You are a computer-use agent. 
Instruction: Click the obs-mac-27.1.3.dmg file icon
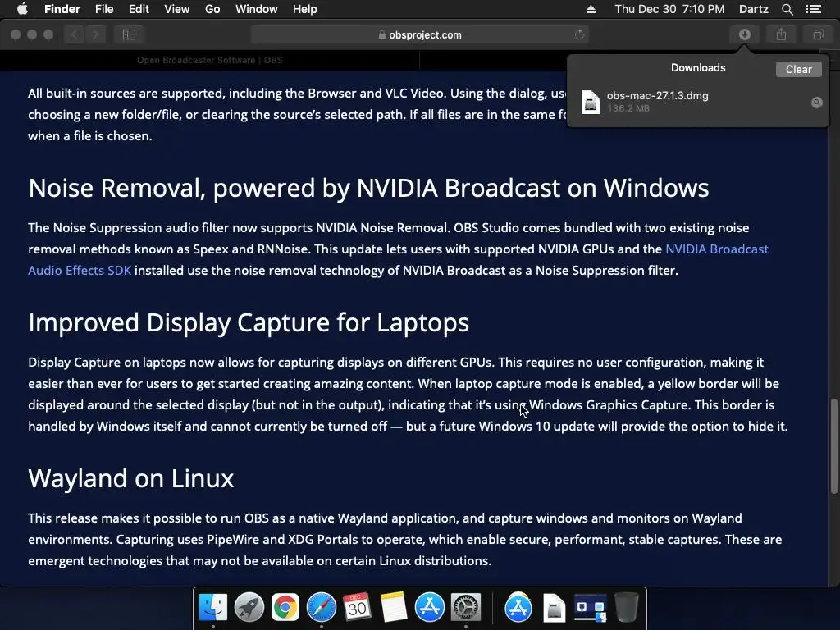(591, 102)
